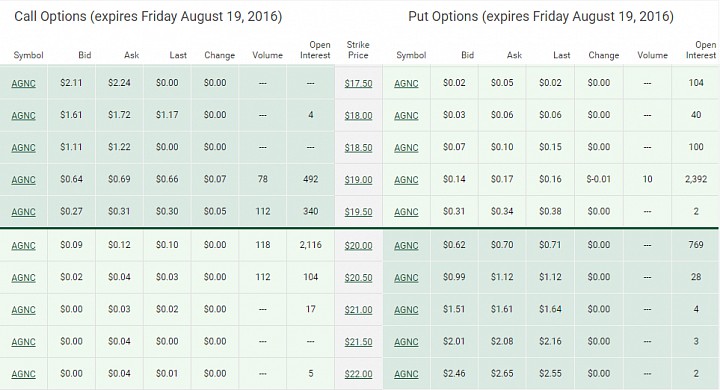The height and width of the screenshot is (390, 720).
Task: Open the $17.50 strike price link
Action: tap(358, 84)
